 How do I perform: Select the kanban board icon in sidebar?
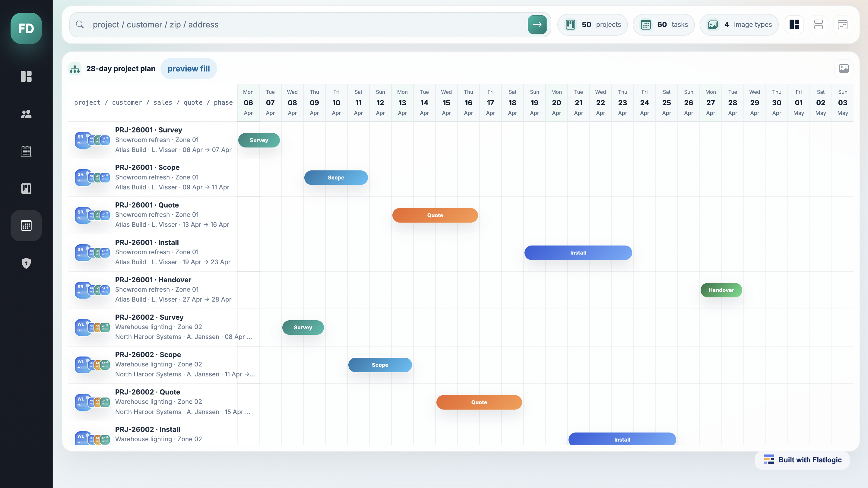point(26,189)
